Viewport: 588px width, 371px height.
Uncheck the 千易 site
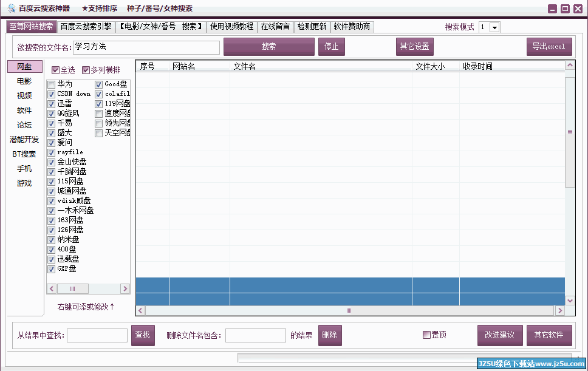[52, 123]
